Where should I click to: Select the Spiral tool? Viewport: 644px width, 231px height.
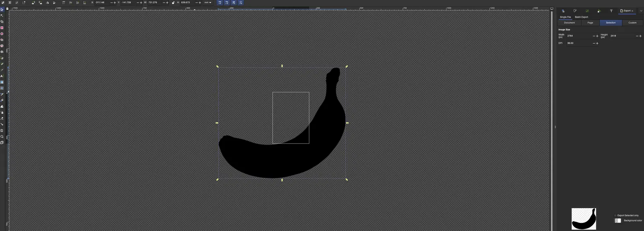[2, 52]
